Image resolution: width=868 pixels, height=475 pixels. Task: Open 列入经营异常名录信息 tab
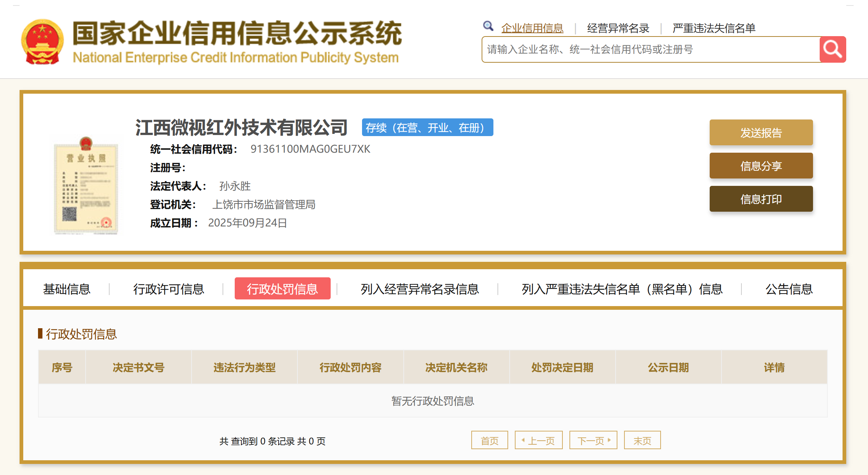click(x=420, y=289)
